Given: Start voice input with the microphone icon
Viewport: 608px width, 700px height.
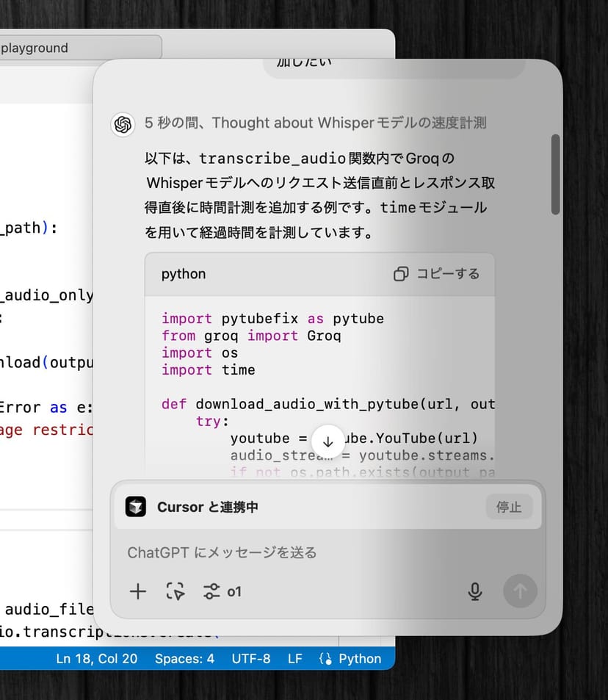Looking at the screenshot, I should point(475,591).
